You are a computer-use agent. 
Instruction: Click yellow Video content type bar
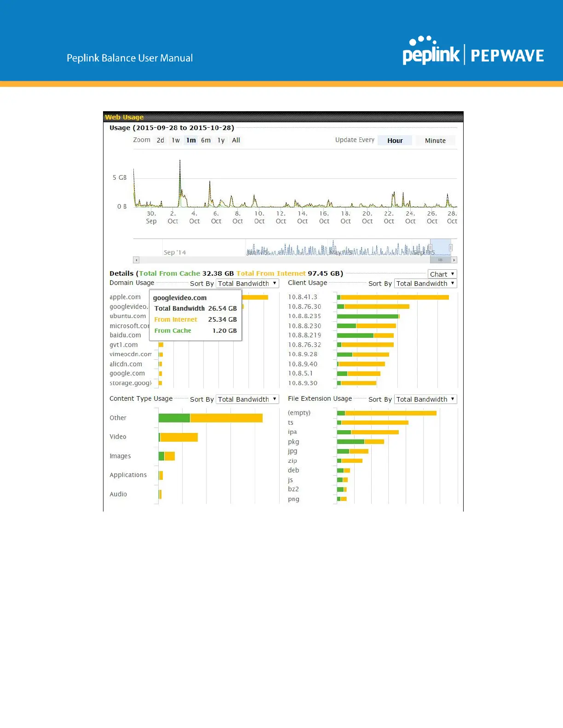coord(179,437)
